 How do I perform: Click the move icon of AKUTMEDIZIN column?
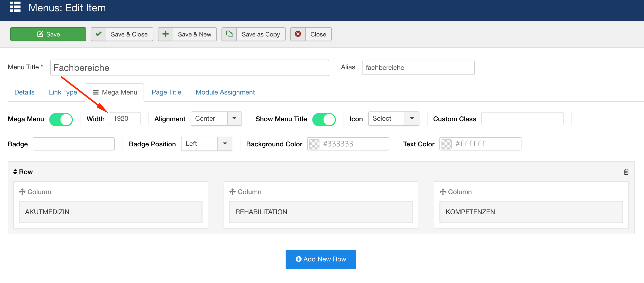(x=22, y=192)
